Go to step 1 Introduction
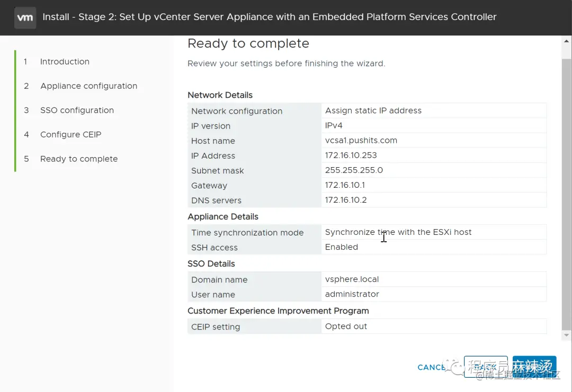 65,61
